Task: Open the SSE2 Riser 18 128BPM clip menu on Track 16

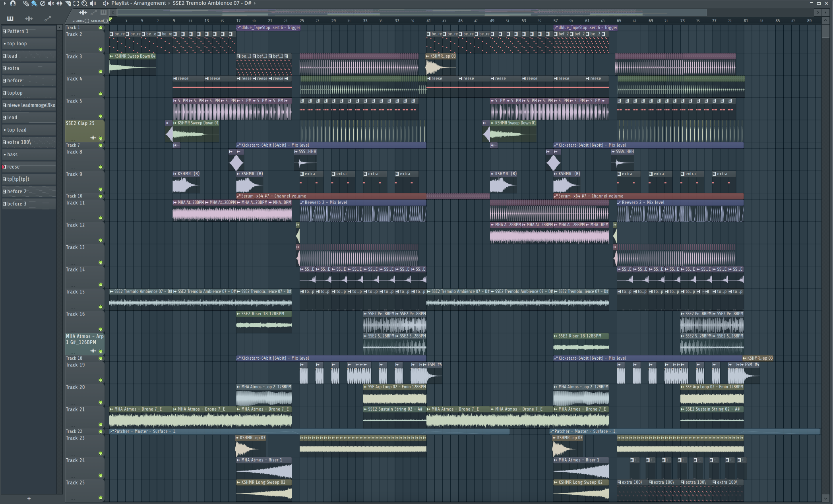Action: point(238,314)
